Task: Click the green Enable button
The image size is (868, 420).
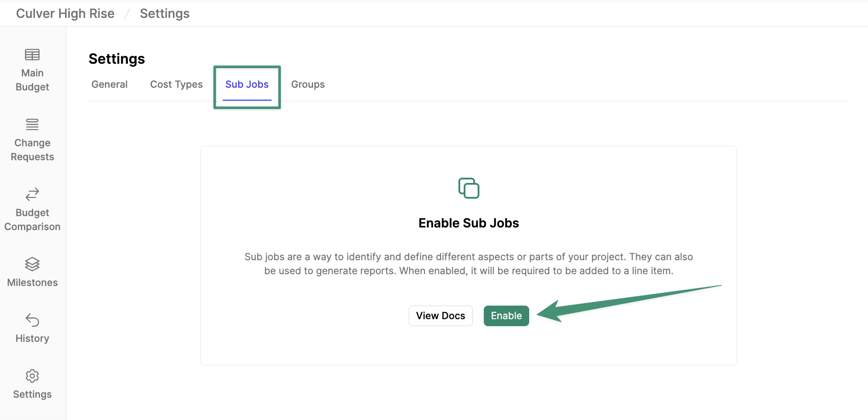Action: point(506,316)
